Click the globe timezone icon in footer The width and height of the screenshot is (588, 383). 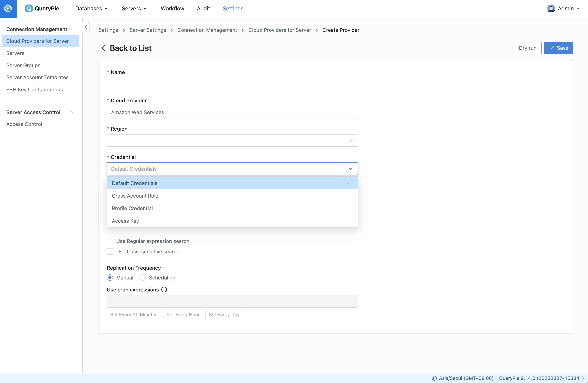point(434,378)
